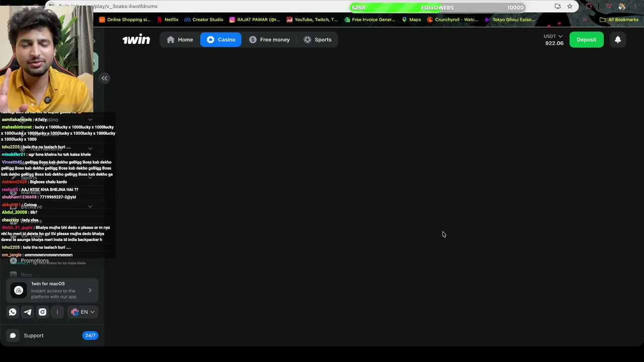Open the USDT currency dropdown

pyautogui.click(x=553, y=36)
